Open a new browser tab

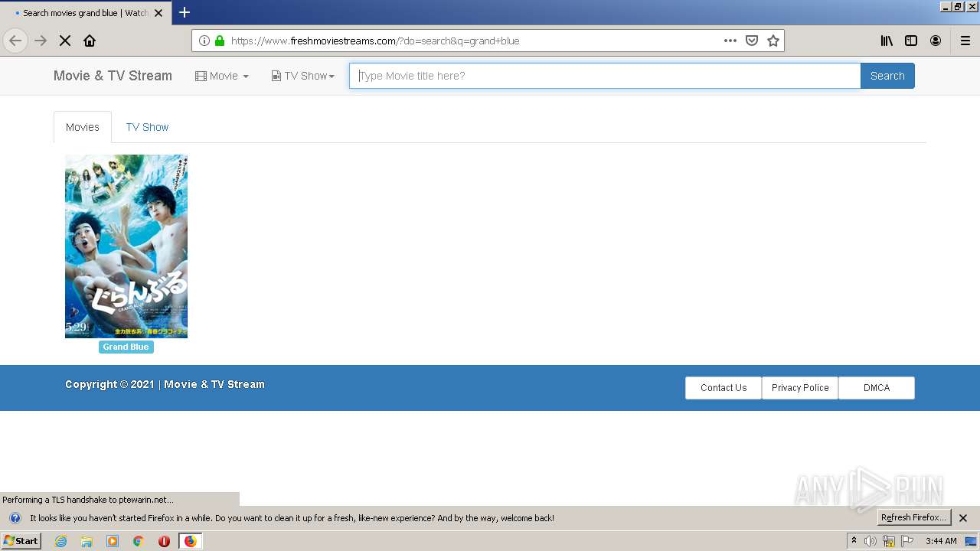coord(185,12)
